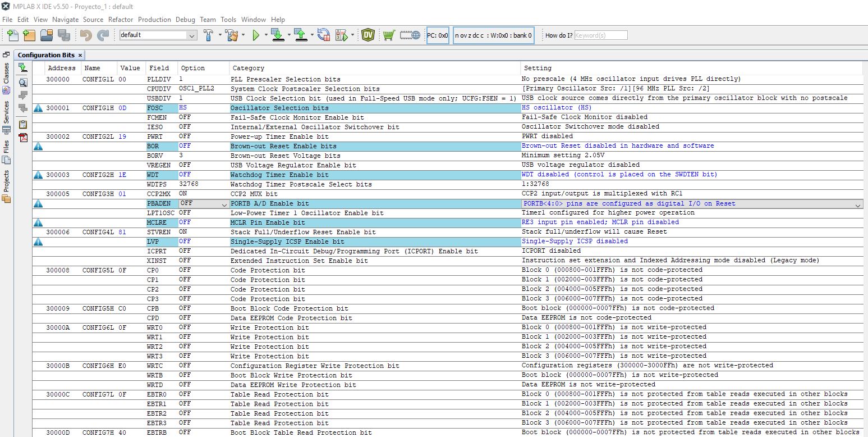Open the Production menu
Image resolution: width=868 pixels, height=437 pixels.
pyautogui.click(x=154, y=19)
